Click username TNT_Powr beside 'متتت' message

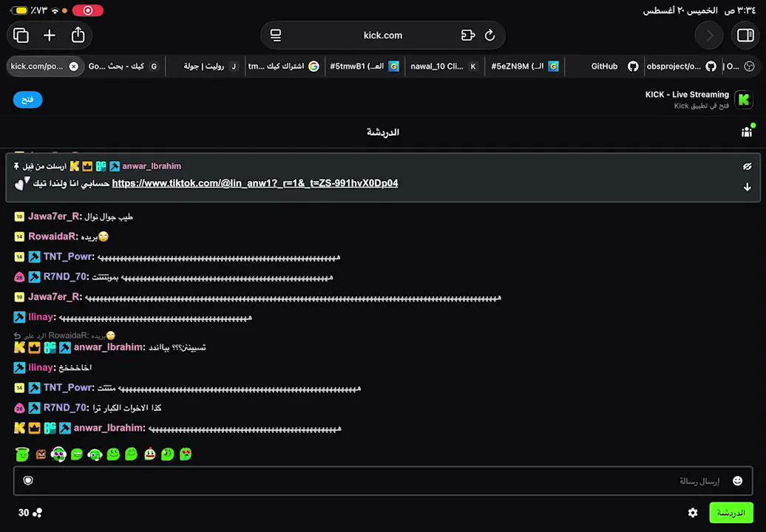67,387
